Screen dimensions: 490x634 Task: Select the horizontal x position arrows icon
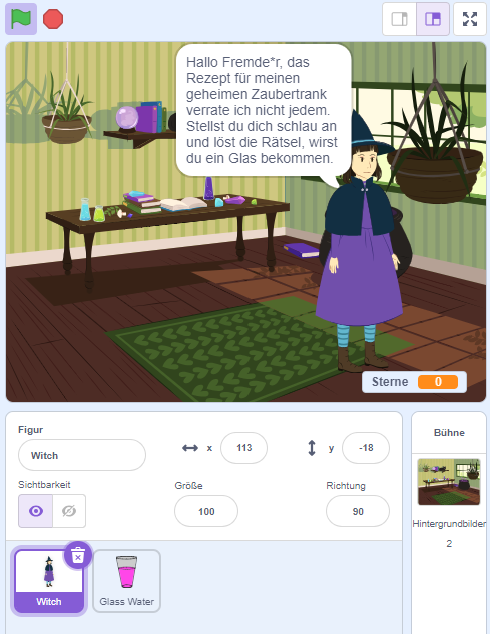click(190, 448)
